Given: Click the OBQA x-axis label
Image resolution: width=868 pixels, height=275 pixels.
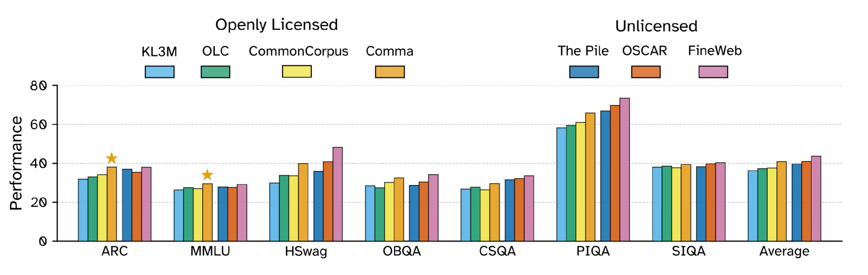Looking at the screenshot, I should click(401, 251).
